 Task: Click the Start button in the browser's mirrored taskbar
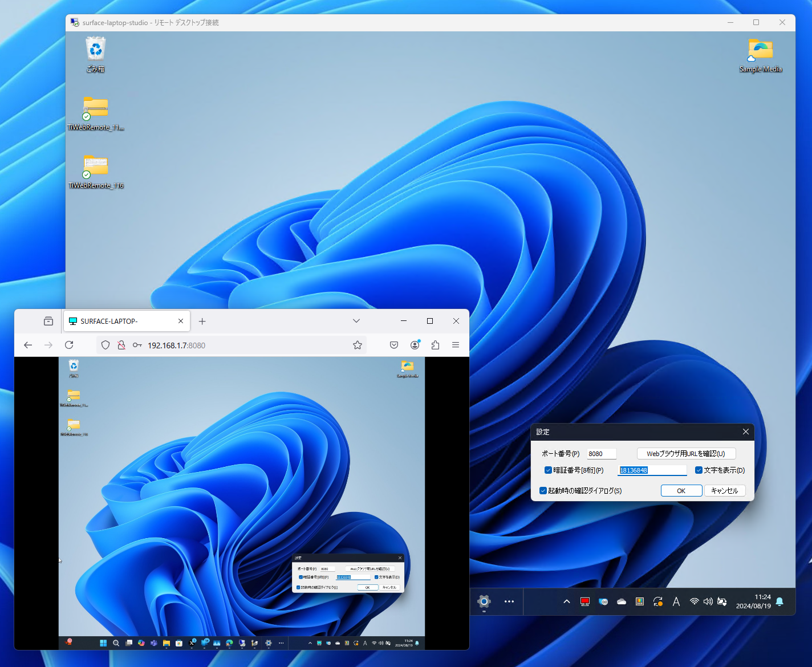pyautogui.click(x=103, y=643)
